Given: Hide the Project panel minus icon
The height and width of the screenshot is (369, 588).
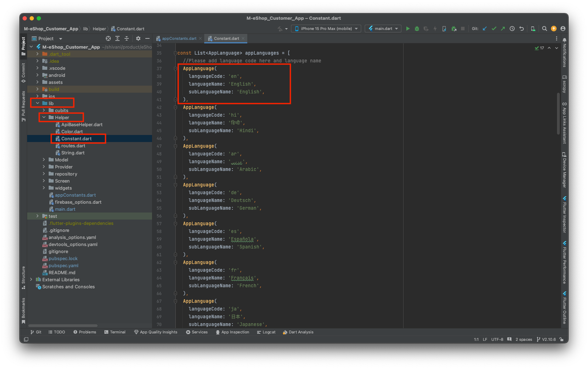Looking at the screenshot, I should pos(147,38).
